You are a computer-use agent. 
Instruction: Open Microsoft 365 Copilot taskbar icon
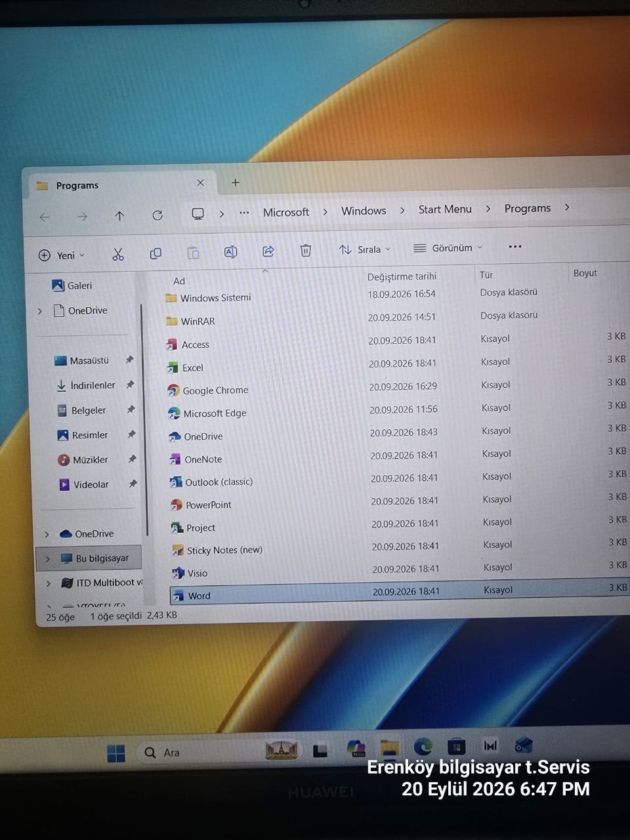pyautogui.click(x=356, y=748)
